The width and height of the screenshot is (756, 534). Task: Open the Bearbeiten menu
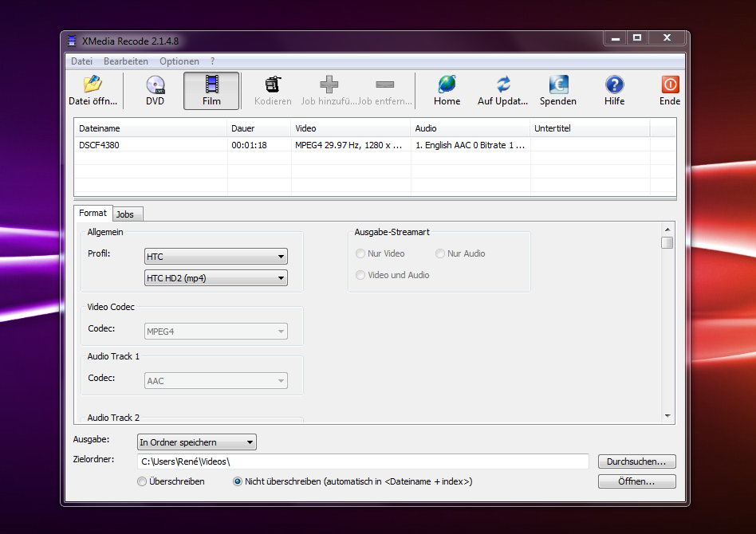click(x=126, y=61)
